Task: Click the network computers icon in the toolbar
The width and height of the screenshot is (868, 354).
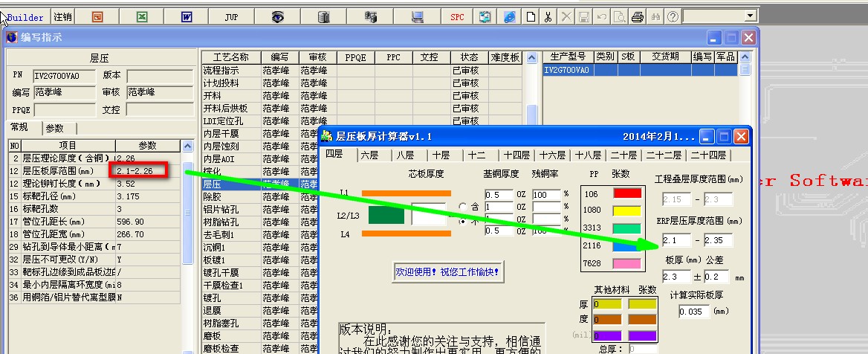Action: (x=370, y=17)
